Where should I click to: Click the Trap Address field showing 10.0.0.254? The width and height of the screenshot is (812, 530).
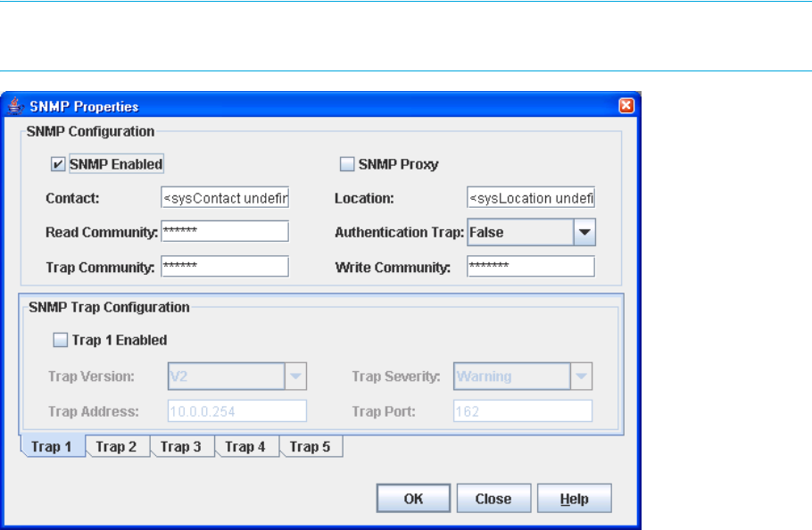point(237,411)
